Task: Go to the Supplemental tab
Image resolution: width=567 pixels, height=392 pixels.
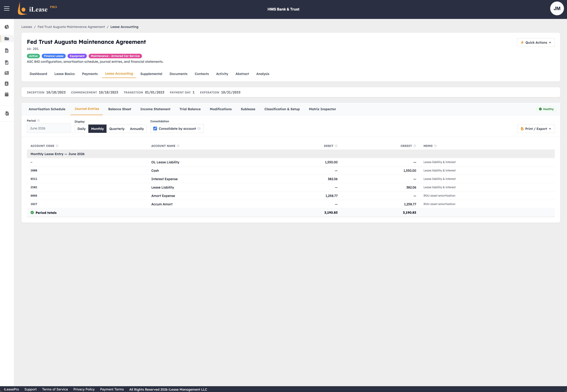Action: (x=151, y=74)
